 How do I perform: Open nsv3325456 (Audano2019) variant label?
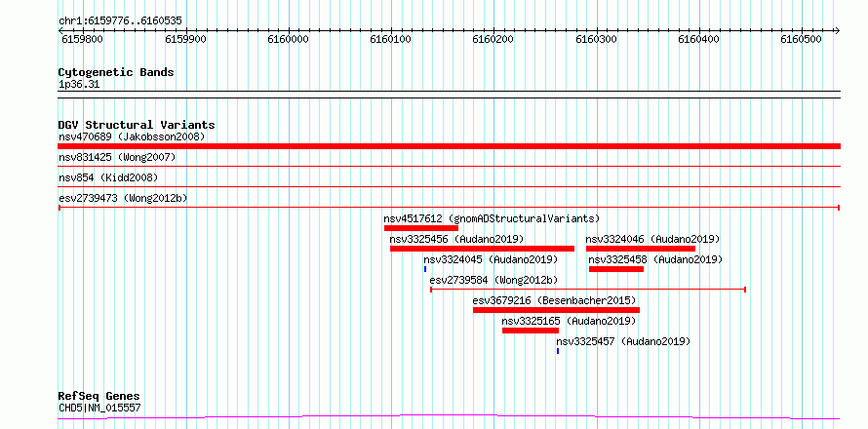click(x=456, y=239)
